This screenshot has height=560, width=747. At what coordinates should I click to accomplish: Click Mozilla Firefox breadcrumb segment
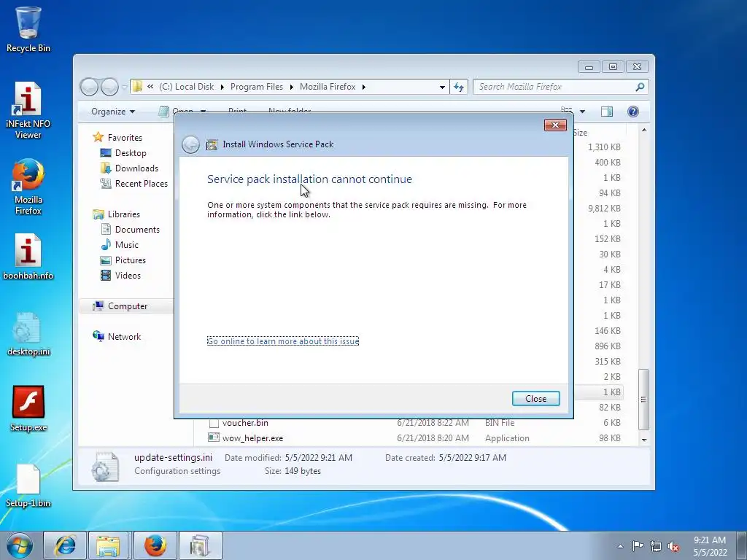(x=328, y=87)
